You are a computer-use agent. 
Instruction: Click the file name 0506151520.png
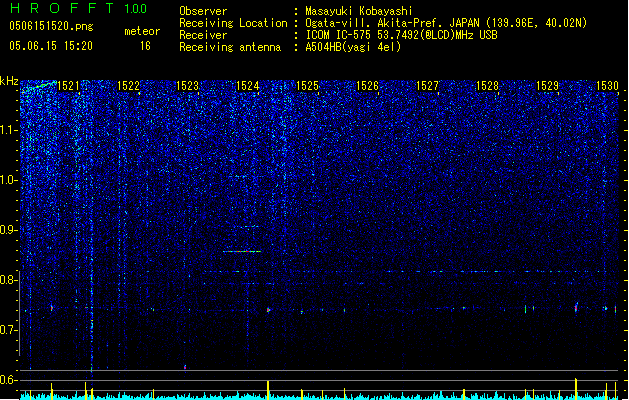tap(51, 27)
